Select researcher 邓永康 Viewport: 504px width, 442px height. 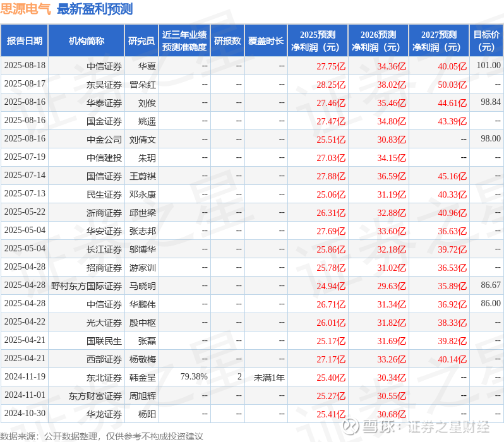pos(142,194)
